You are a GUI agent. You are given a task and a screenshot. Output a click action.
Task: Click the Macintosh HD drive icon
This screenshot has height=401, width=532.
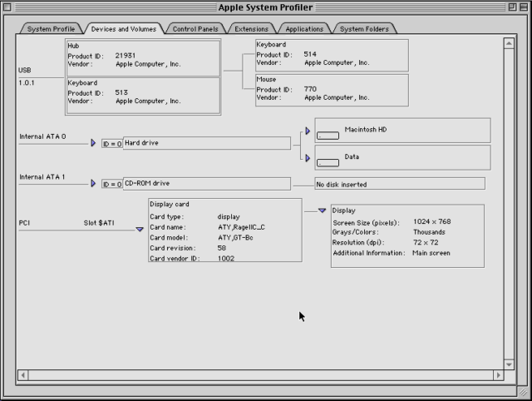(328, 136)
